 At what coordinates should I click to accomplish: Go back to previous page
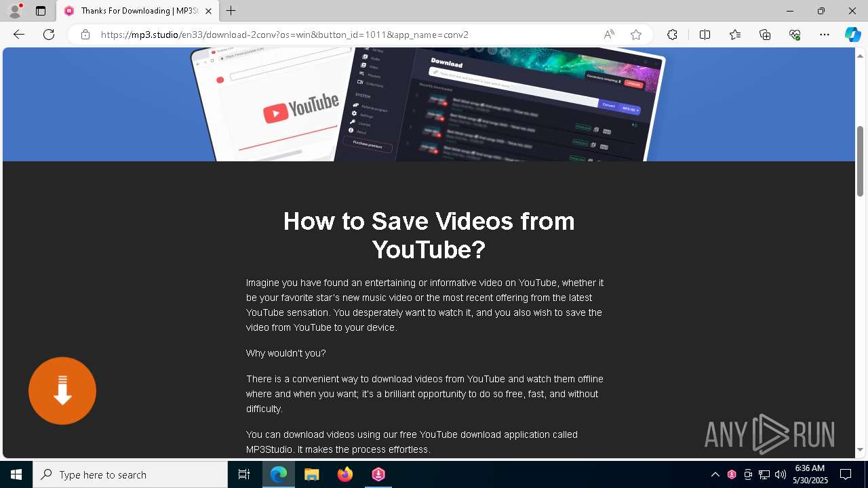click(19, 35)
